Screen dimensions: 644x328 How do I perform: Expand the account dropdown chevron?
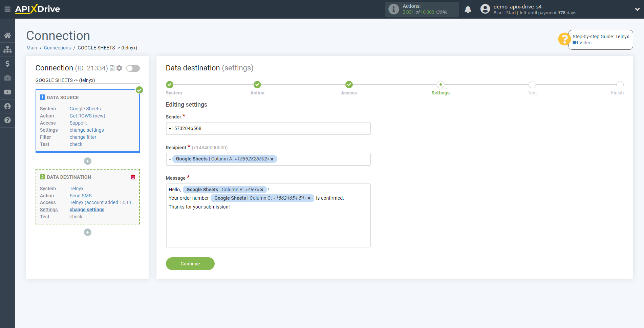637,9
